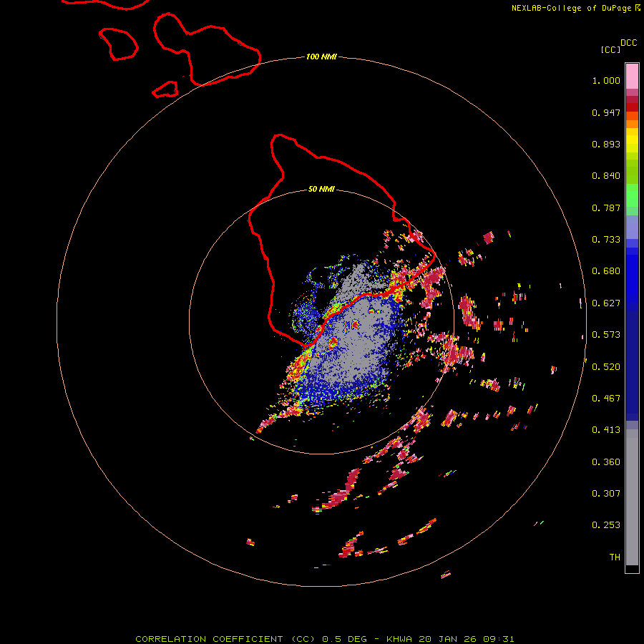
Task: Click the 0.413 scale value
Action: [606, 430]
